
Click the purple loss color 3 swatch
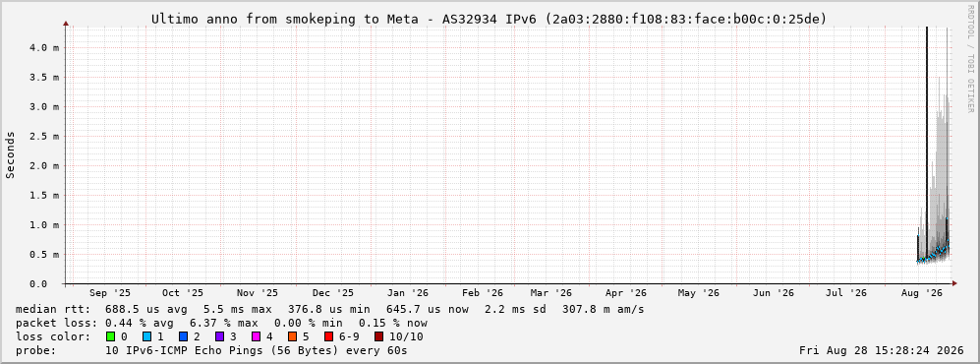point(219,337)
